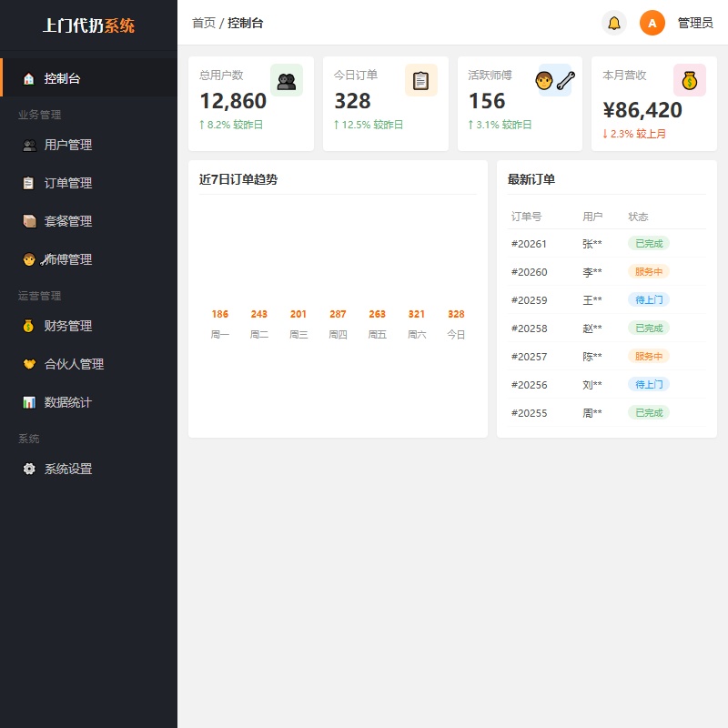This screenshot has width=728, height=728.
Task: Open the orange avatar A menu
Action: click(652, 23)
